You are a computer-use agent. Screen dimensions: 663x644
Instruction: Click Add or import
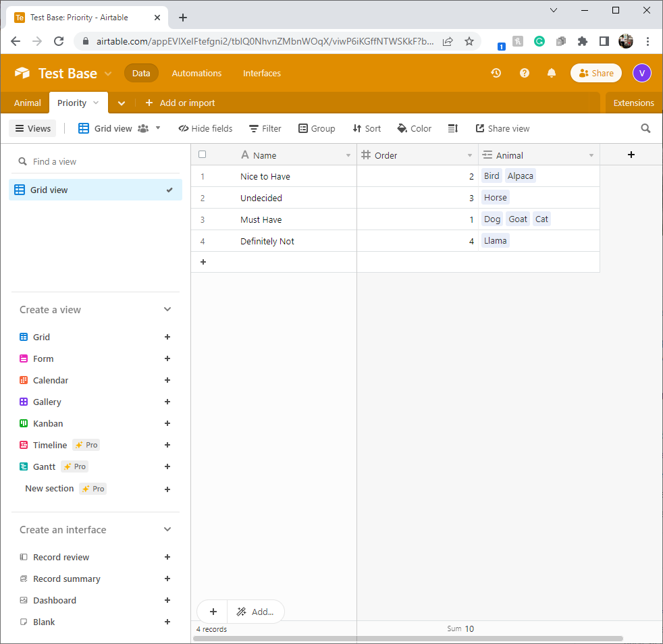coord(180,103)
